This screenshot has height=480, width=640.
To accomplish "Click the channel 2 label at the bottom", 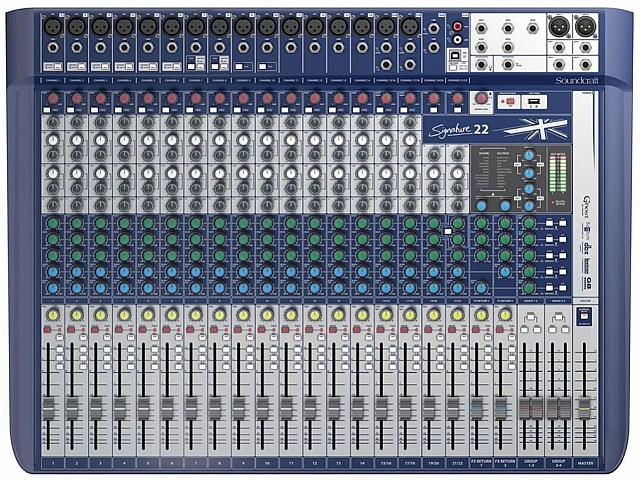I will click(76, 463).
